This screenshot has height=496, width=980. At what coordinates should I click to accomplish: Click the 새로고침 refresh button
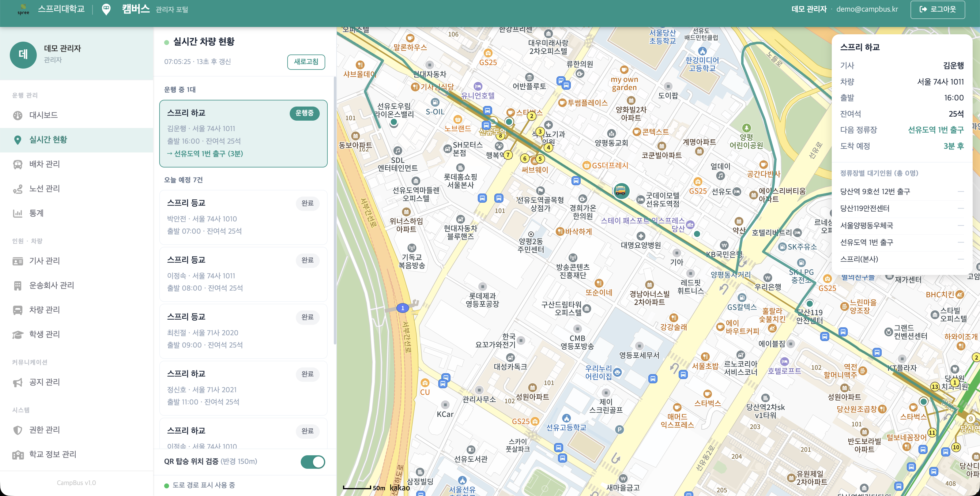pos(306,62)
